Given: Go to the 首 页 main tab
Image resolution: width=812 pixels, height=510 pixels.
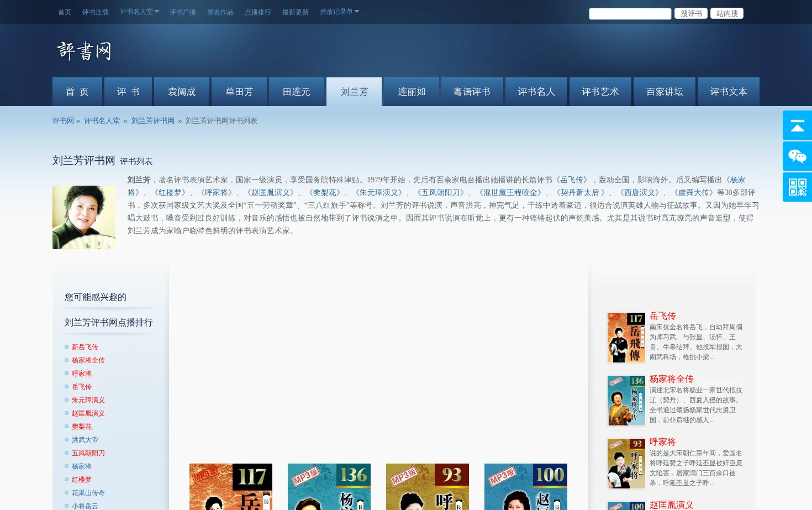Looking at the screenshot, I should point(77,92).
